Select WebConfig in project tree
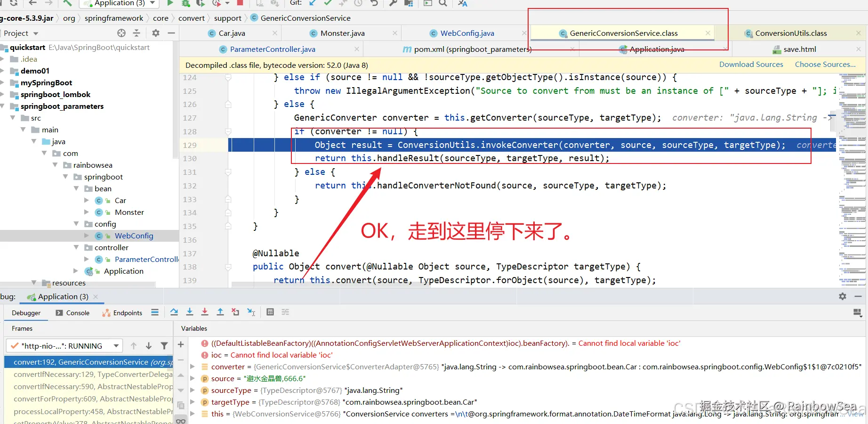The image size is (868, 424). [134, 236]
